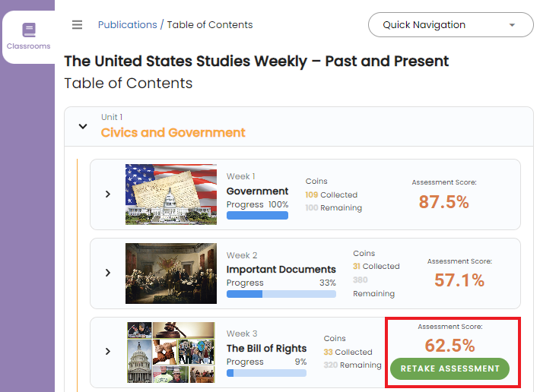Click the Table of Contents breadcrumb

[x=210, y=24]
